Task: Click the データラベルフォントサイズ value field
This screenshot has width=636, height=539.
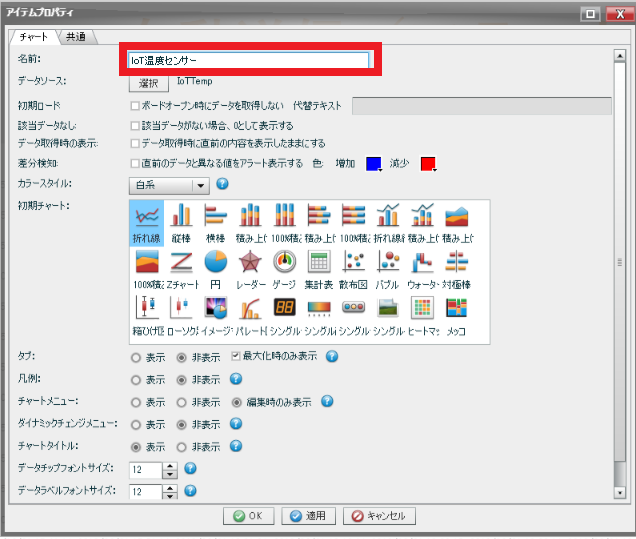Action: click(146, 492)
